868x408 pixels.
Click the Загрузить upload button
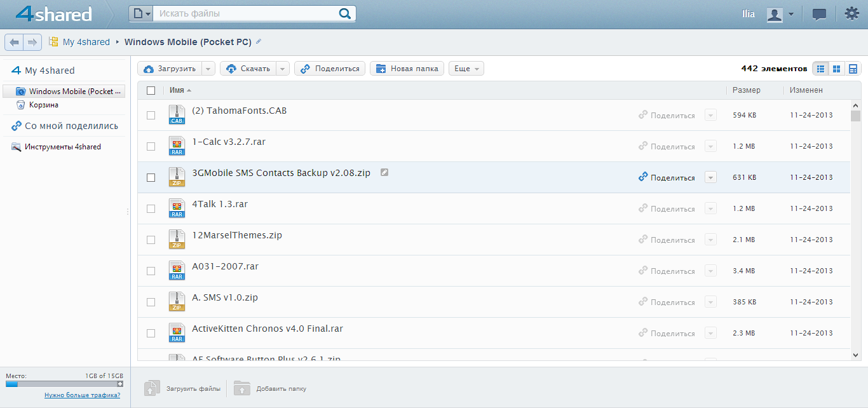coord(170,69)
